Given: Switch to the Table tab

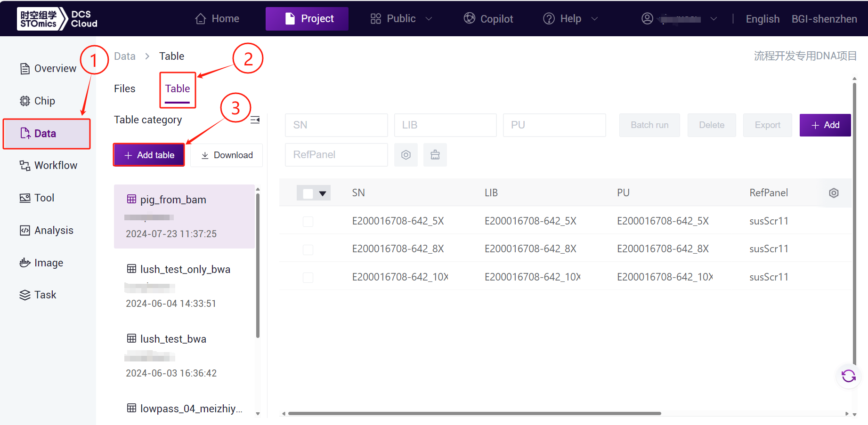Looking at the screenshot, I should pos(178,89).
